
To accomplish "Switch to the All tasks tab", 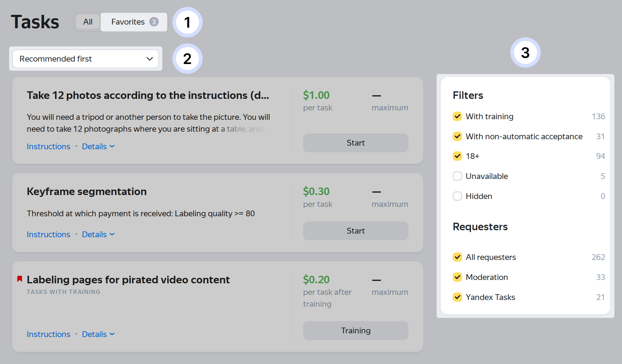I will tap(88, 22).
